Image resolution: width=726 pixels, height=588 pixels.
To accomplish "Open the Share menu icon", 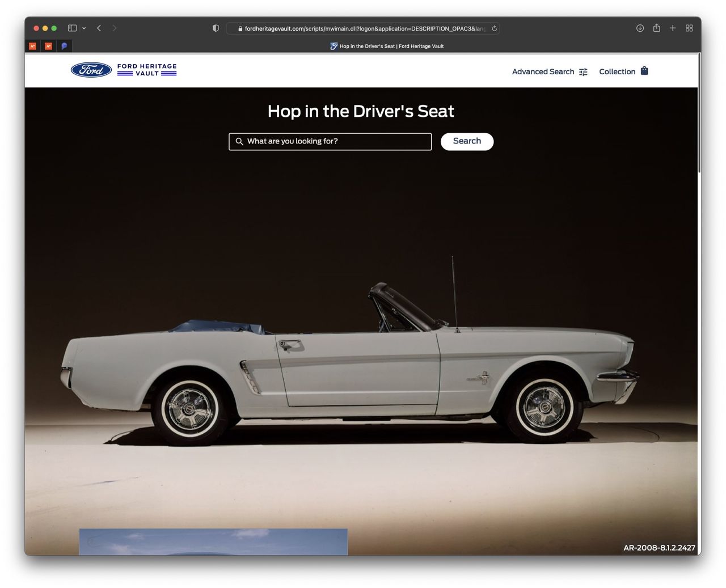I will [656, 28].
